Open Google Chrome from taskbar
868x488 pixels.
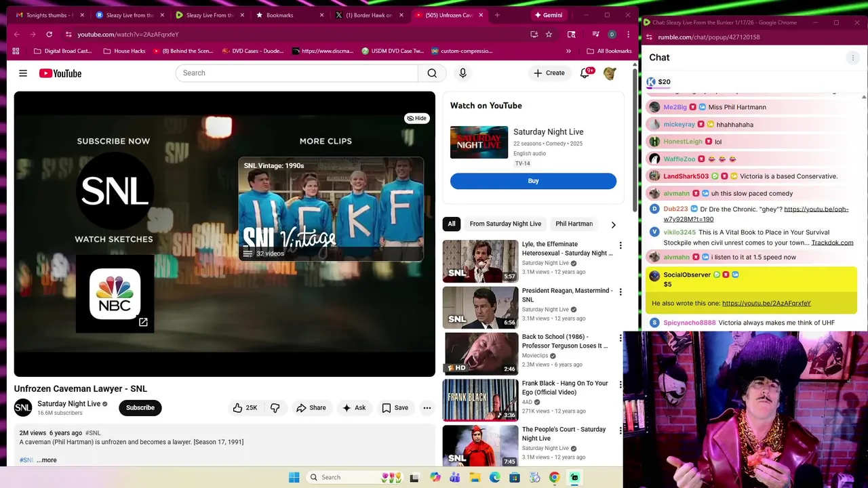click(554, 477)
